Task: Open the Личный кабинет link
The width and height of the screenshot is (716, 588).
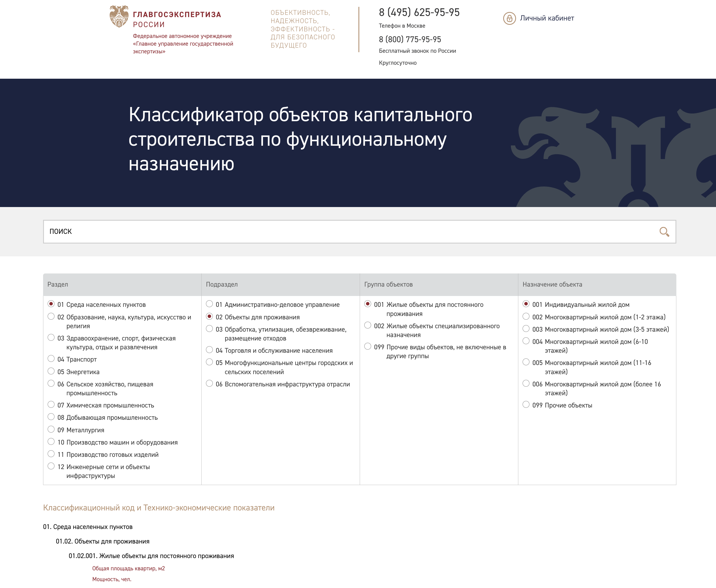Action: pyautogui.click(x=547, y=18)
